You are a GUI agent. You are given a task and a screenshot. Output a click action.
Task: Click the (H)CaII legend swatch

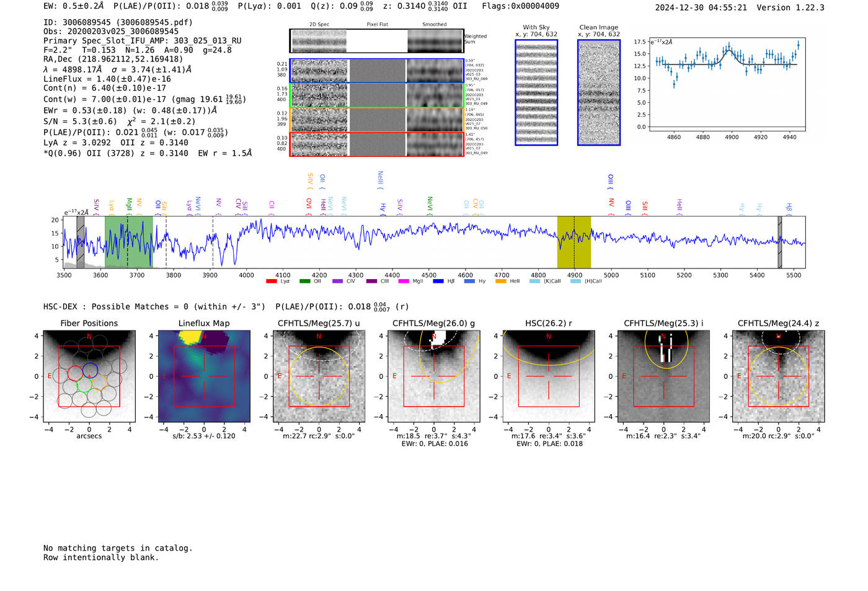575,281
